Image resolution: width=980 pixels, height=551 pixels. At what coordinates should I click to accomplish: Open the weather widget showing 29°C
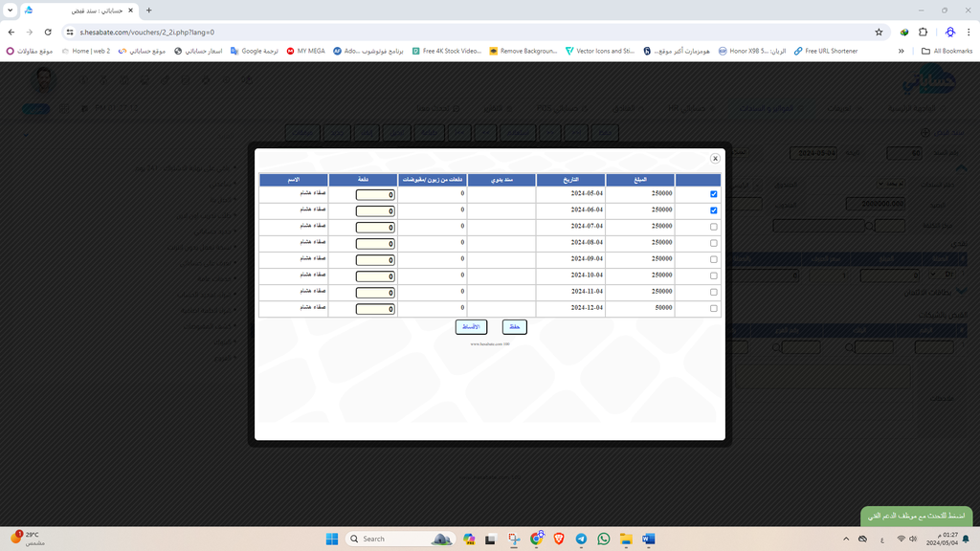pos(28,539)
